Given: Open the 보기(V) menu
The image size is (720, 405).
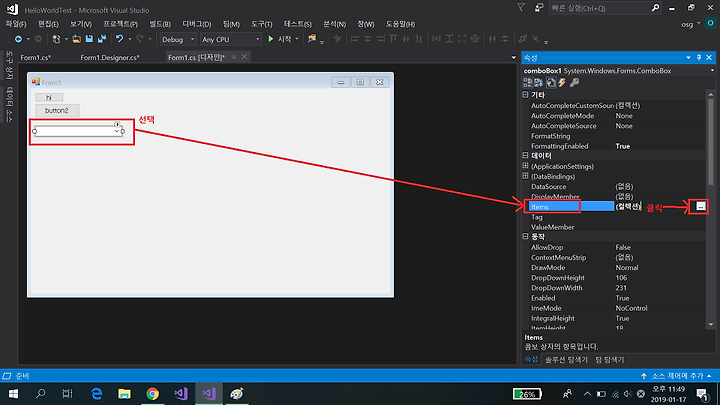Looking at the screenshot, I should [81, 24].
